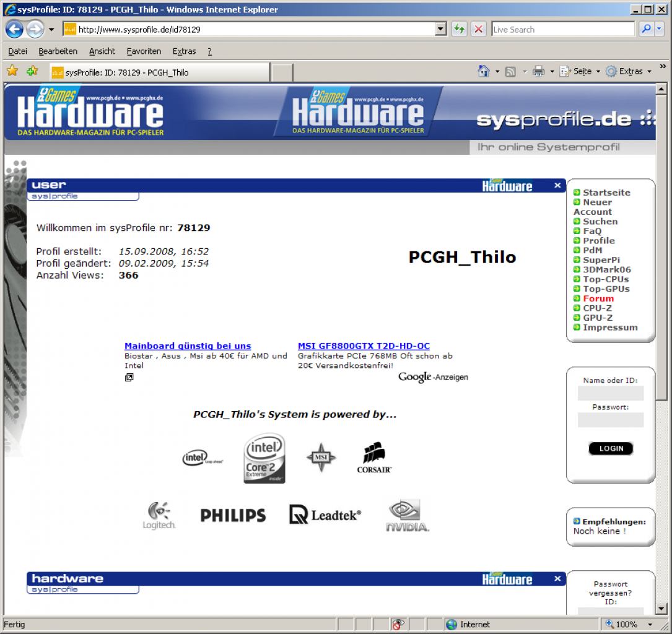672x634 pixels.
Task: Click the Favorites Center star icon
Action: 12,71
